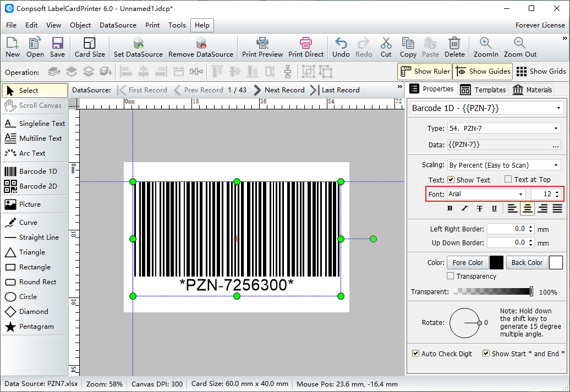
Task: Choose the Diamond shape tool
Action: point(35,312)
